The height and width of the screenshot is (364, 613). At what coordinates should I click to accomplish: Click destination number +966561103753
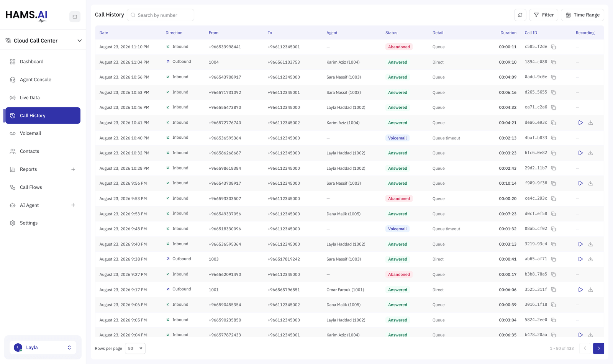coord(284,62)
